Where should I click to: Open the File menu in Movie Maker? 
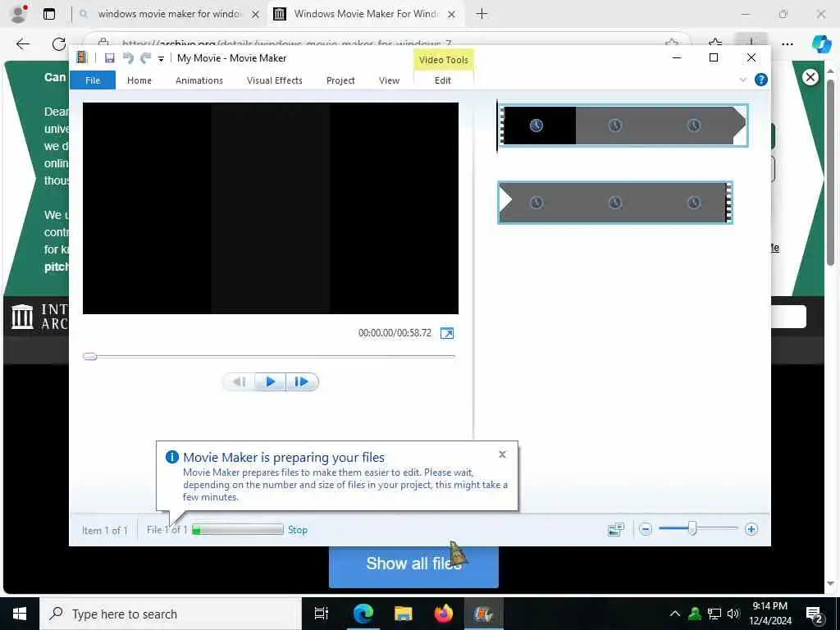(93, 80)
